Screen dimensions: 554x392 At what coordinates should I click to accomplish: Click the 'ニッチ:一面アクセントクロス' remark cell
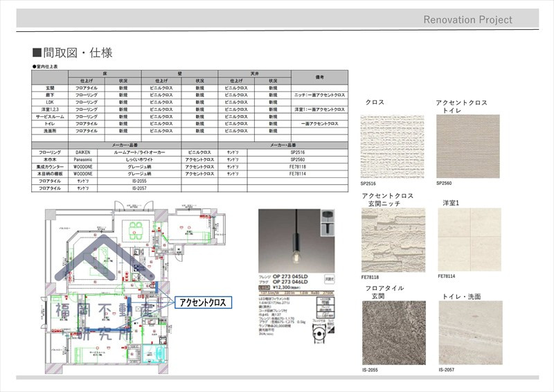319,95
